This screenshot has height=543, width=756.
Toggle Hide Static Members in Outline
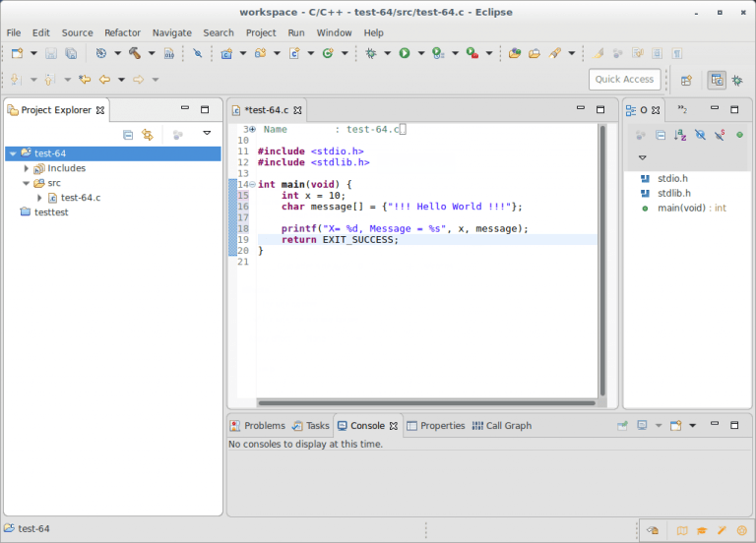(x=720, y=136)
